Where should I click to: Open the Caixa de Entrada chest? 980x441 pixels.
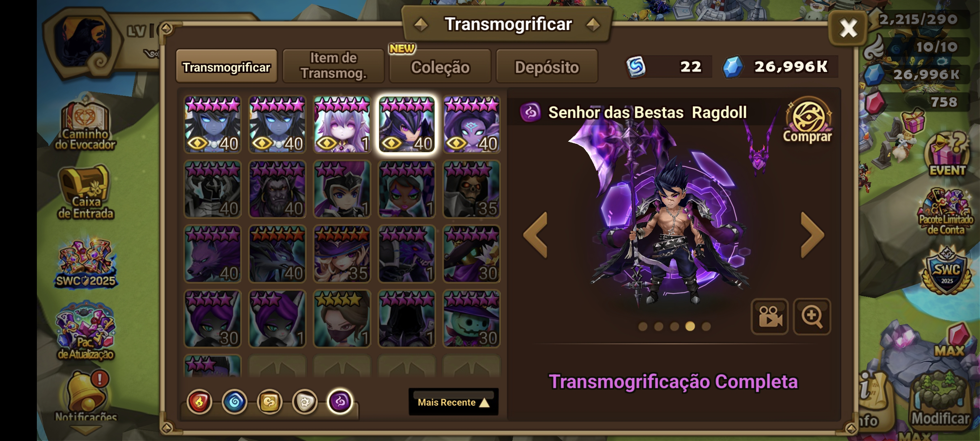[x=85, y=192]
